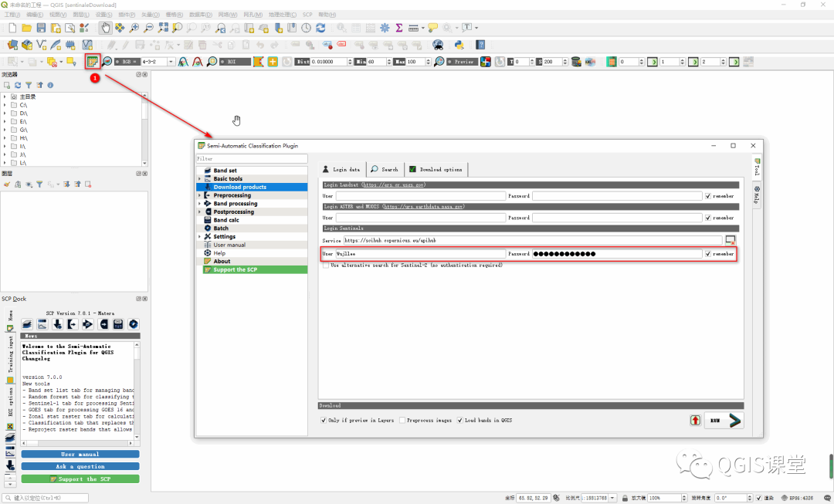Click Support the SCP dock button
The image size is (834, 504).
tap(80, 479)
